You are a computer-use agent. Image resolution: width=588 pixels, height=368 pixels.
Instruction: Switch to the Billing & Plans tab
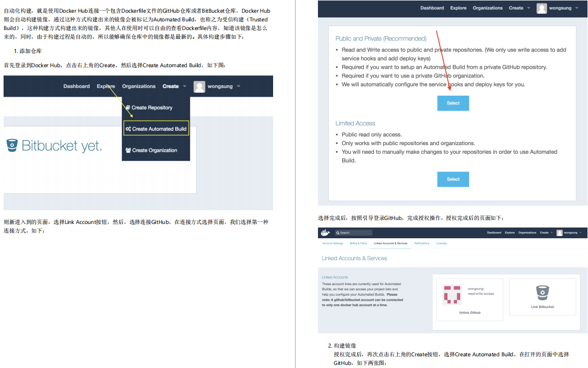click(x=358, y=244)
